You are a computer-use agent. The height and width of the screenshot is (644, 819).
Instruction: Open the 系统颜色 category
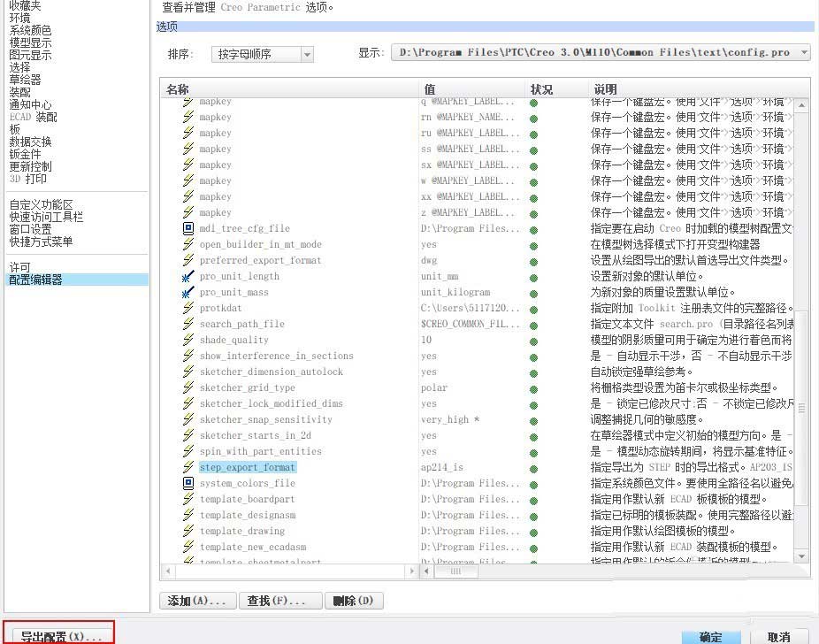click(30, 30)
